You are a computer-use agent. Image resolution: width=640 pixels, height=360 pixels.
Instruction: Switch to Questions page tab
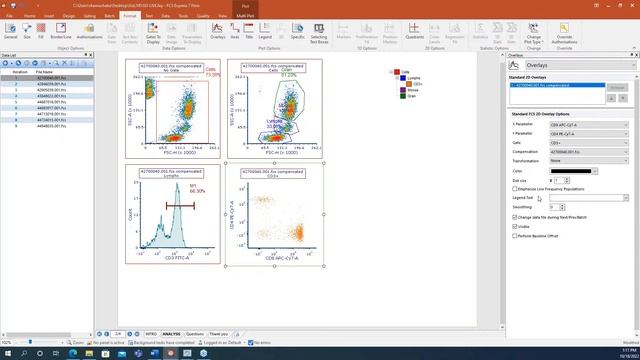click(195, 334)
